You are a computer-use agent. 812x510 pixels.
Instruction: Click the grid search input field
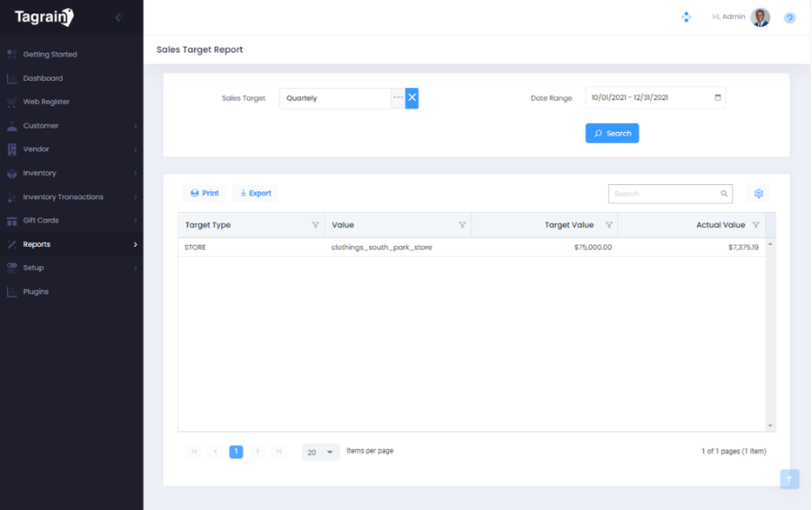[x=665, y=194]
